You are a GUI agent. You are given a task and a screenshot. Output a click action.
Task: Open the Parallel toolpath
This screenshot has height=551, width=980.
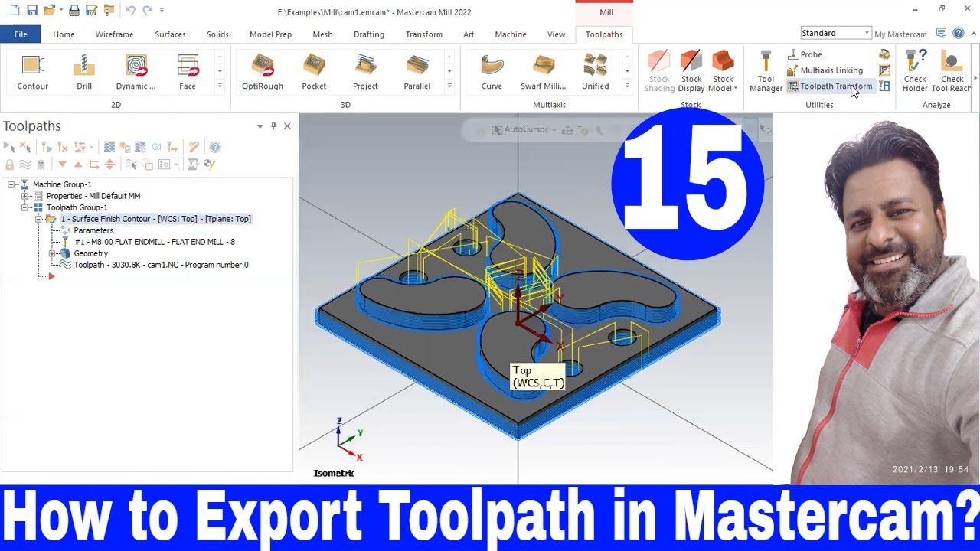click(x=417, y=73)
